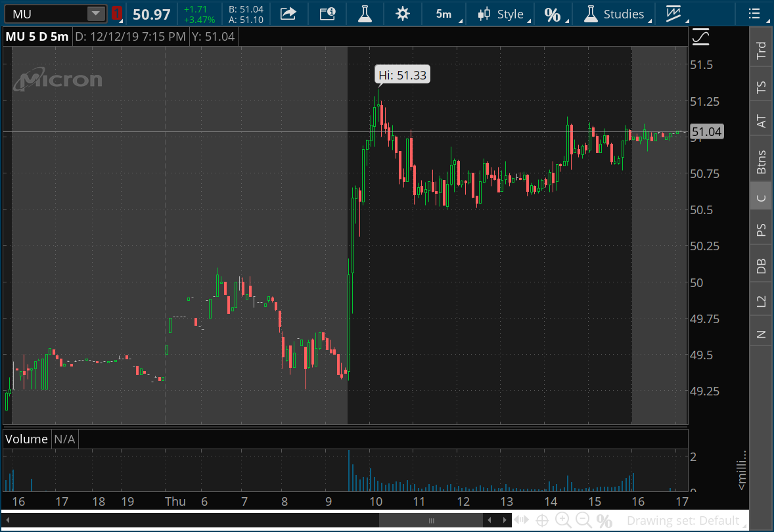Screen dimensions: 774x532
Task: Click the curve icon above price axis
Action: coord(700,37)
